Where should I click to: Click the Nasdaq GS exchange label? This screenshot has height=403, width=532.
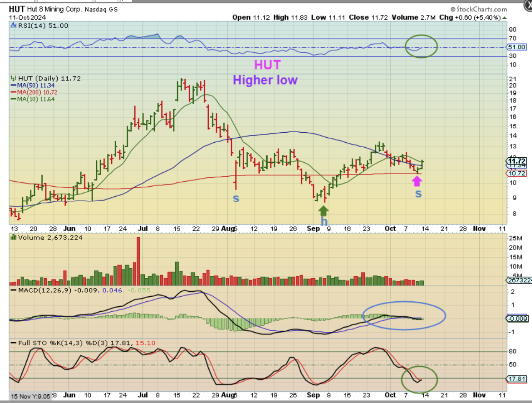point(101,9)
